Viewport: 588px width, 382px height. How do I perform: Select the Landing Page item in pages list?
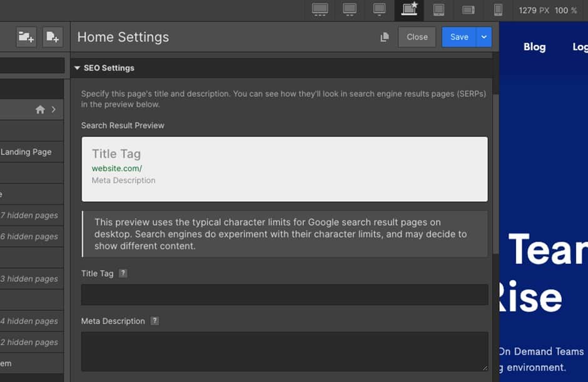(26, 152)
